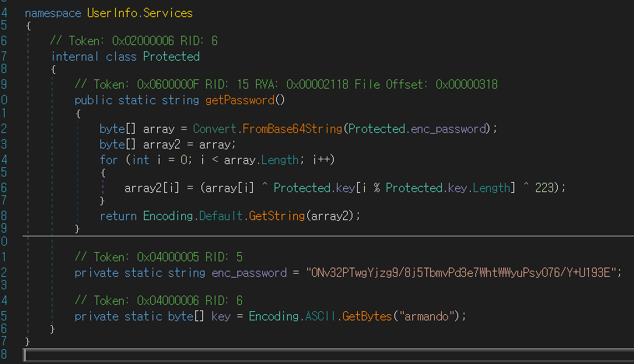Click the return keyword
The image size is (634, 364).
[x=118, y=216]
